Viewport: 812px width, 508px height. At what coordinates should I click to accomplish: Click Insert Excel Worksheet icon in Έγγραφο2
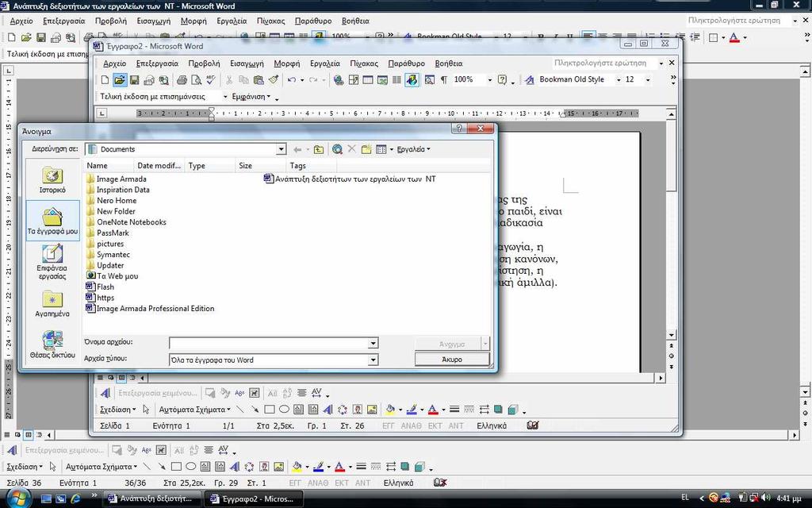click(382, 80)
